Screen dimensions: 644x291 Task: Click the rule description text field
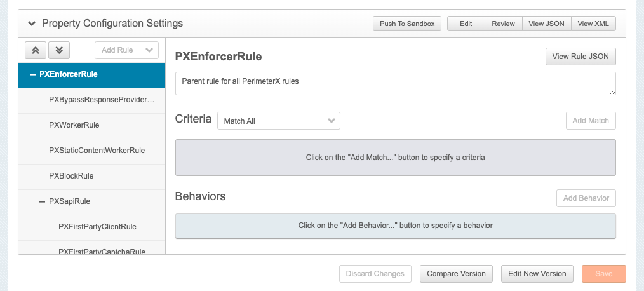coord(394,83)
